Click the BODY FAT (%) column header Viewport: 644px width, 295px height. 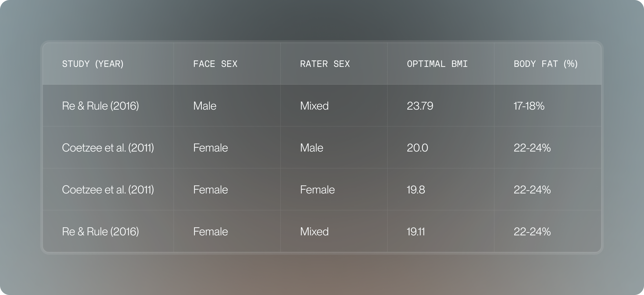pyautogui.click(x=546, y=64)
